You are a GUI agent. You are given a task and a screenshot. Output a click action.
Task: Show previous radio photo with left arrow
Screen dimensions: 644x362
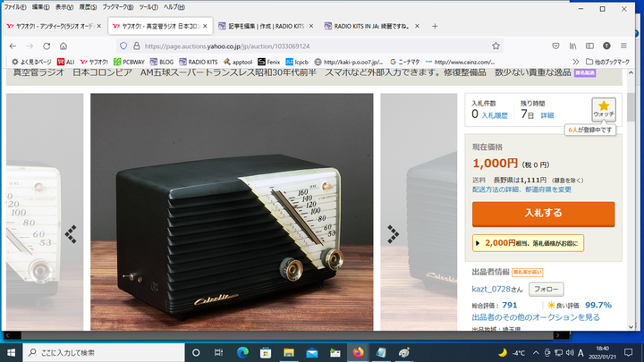[71, 233]
